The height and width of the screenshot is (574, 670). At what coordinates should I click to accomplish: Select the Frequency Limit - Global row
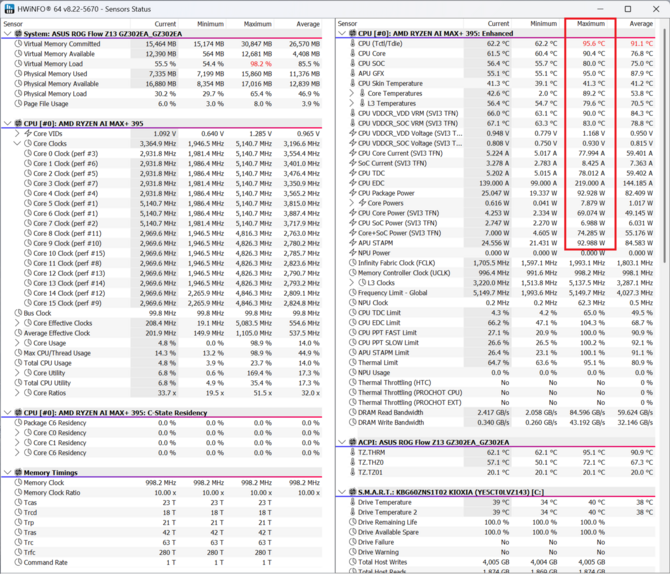(x=496, y=293)
